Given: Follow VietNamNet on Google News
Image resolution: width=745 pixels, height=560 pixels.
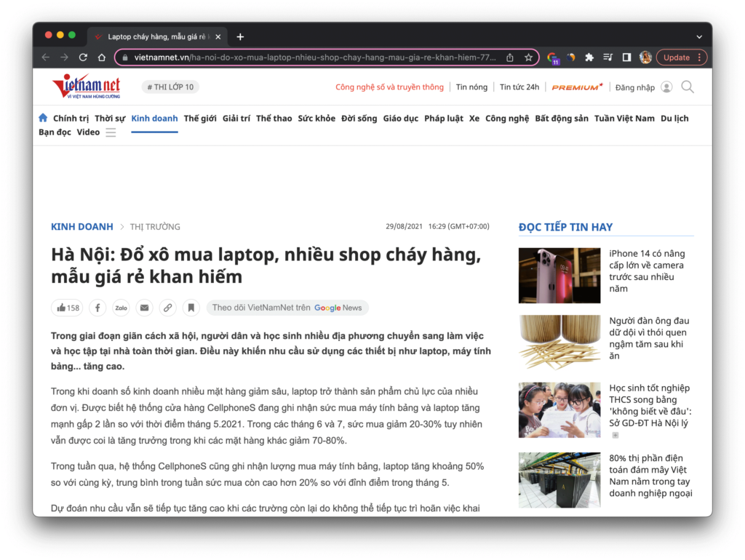Looking at the screenshot, I should coord(287,308).
